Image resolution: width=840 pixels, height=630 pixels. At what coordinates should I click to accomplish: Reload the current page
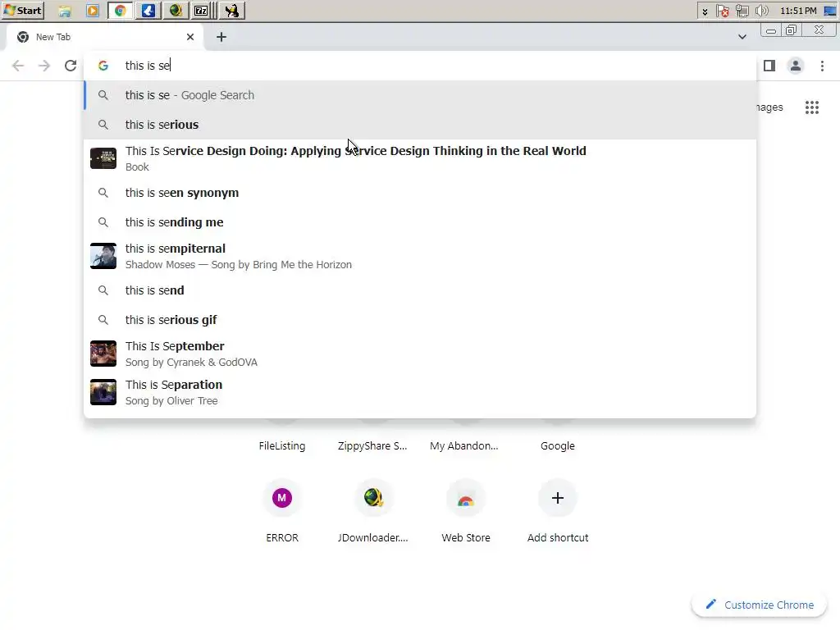pos(71,66)
